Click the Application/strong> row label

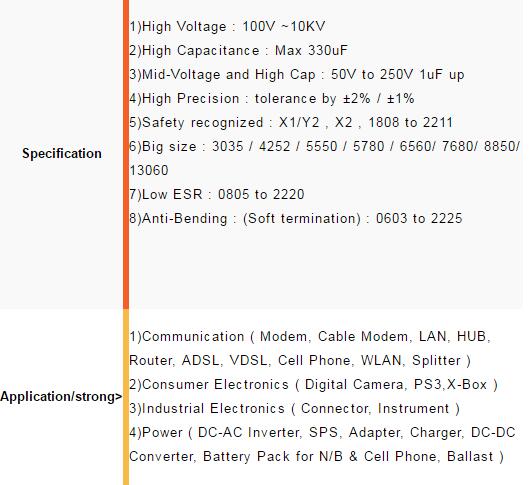click(x=61, y=396)
